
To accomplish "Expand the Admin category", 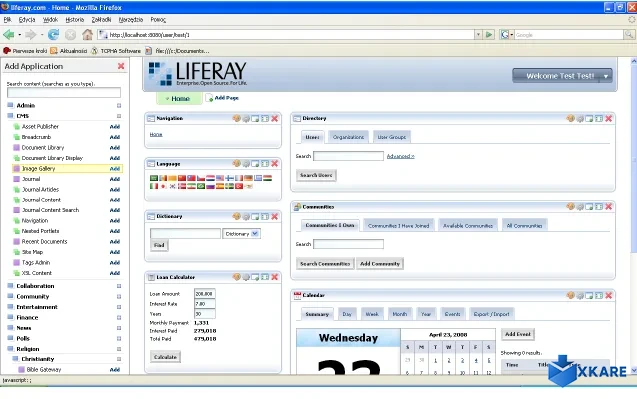I will click(119, 106).
